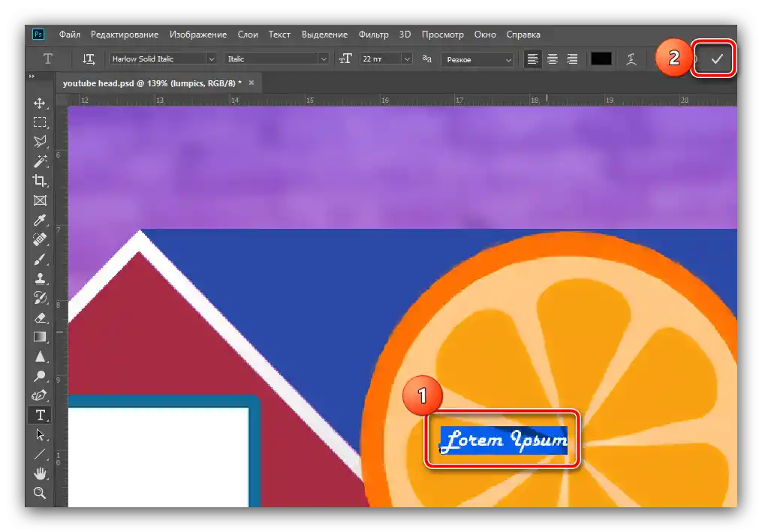Toggle text orientation button
This screenshot has height=532, width=762.
click(x=89, y=59)
